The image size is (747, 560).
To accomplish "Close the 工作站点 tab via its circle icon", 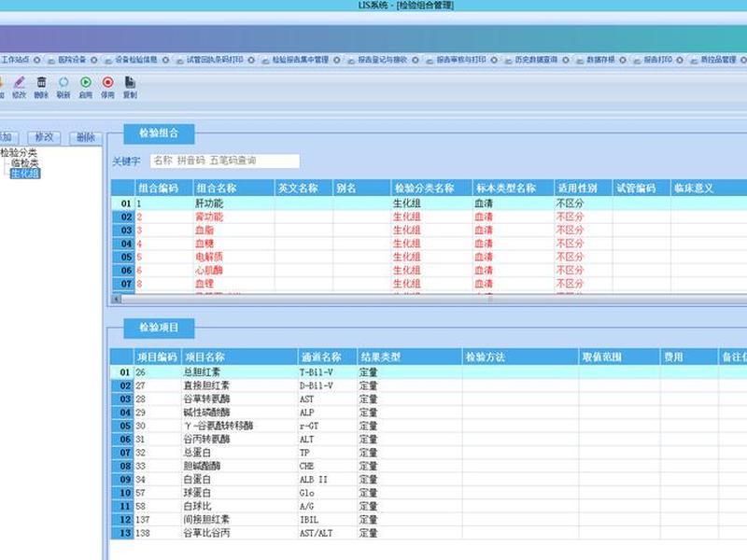I will (x=36, y=60).
